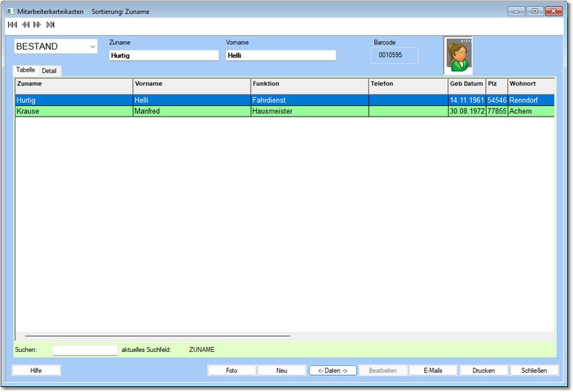
Task: Select the Tabelle tab
Action: [26, 70]
